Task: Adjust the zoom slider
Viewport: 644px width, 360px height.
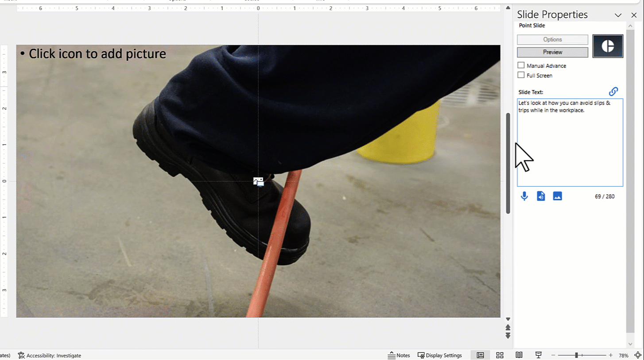Action: (x=576, y=355)
